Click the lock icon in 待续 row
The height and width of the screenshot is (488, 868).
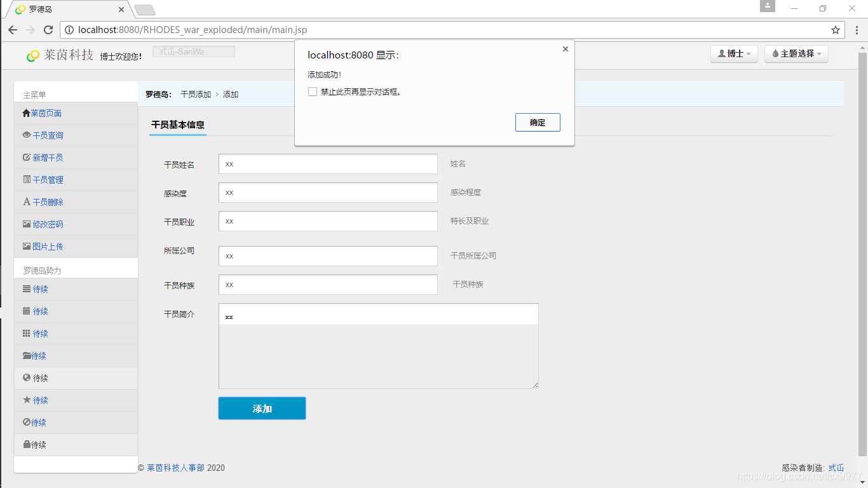point(27,445)
